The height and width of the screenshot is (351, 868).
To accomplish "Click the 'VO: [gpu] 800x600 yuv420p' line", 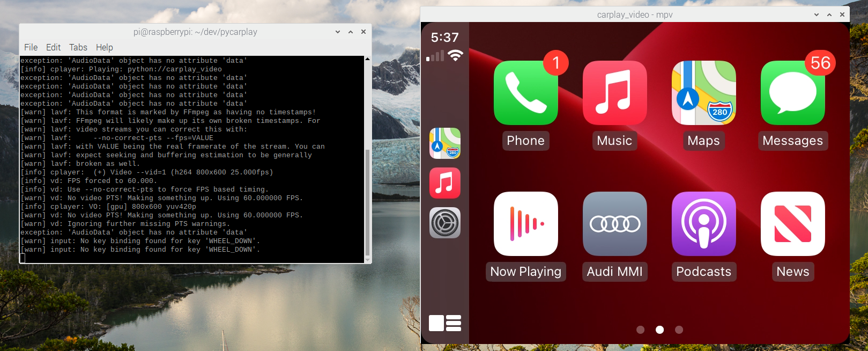I will 108,207.
